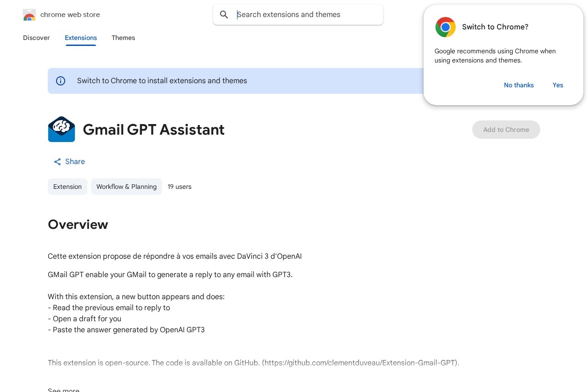Click the Chrome logo in the Switch to Chrome dialog
Screen dimensions: 588x392
point(445,27)
